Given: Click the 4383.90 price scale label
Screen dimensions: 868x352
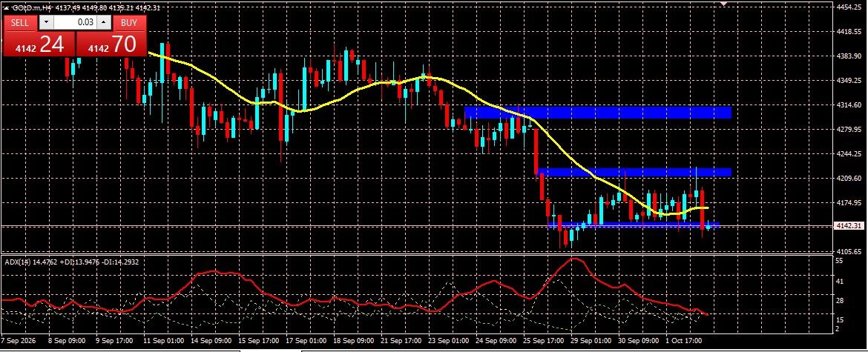Looking at the screenshot, I should pos(849,56).
